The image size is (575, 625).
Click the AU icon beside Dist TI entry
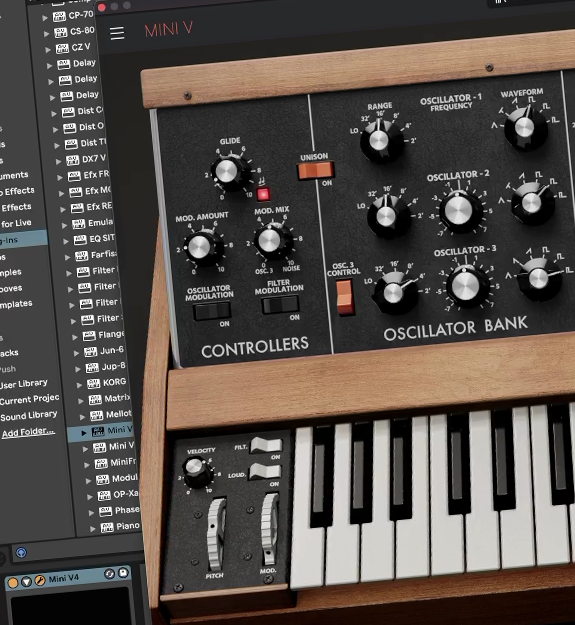(x=71, y=144)
